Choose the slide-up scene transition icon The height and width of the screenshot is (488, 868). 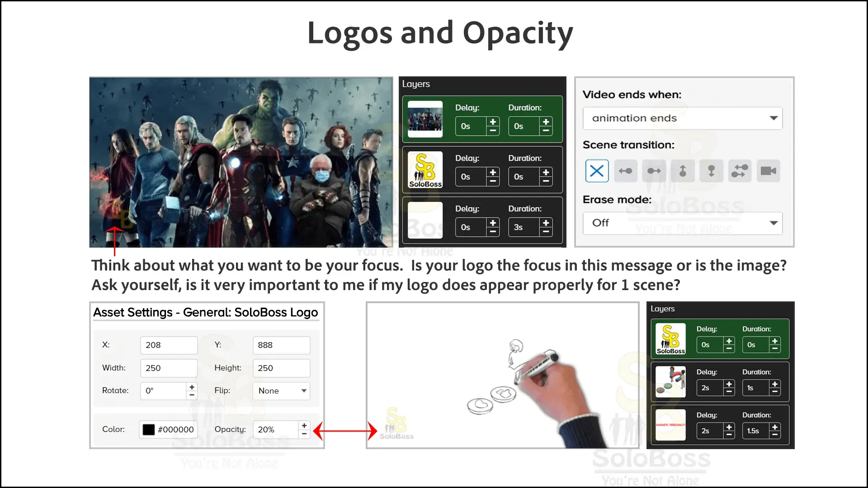(x=683, y=171)
